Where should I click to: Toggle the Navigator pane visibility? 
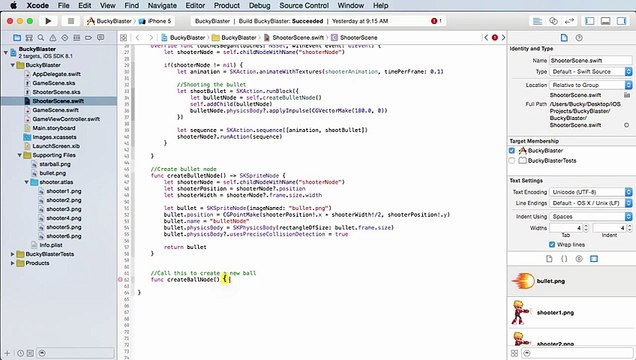(x=590, y=21)
